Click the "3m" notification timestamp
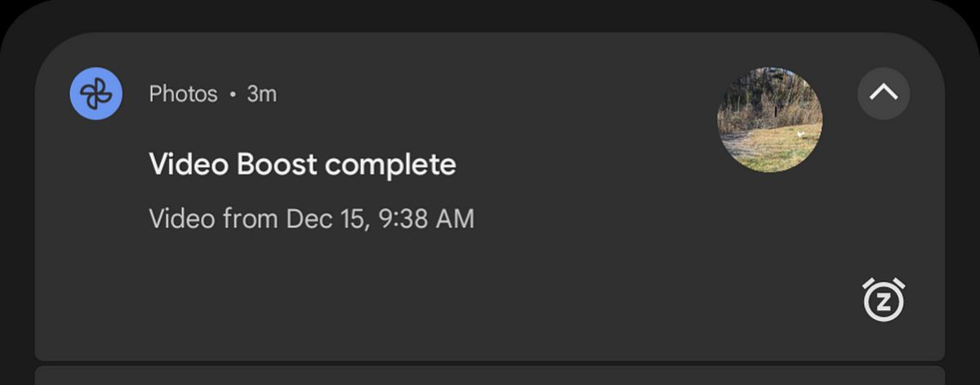980x385 pixels. 262,95
